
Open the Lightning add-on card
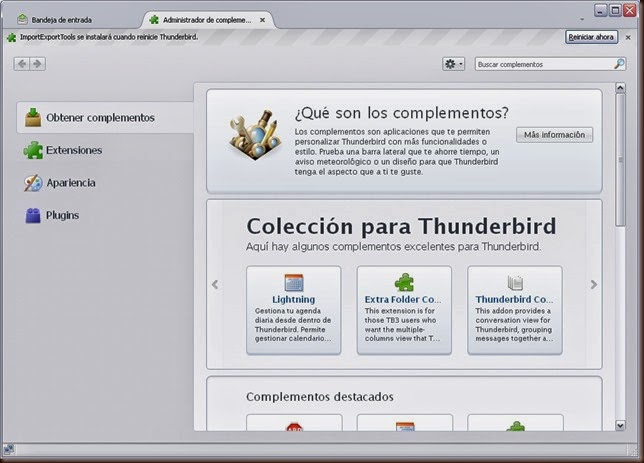click(294, 310)
